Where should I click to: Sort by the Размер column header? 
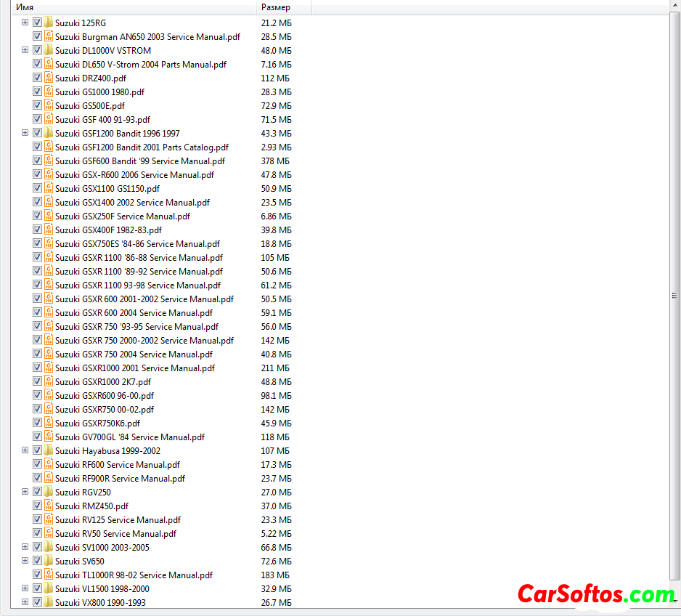[x=283, y=7]
